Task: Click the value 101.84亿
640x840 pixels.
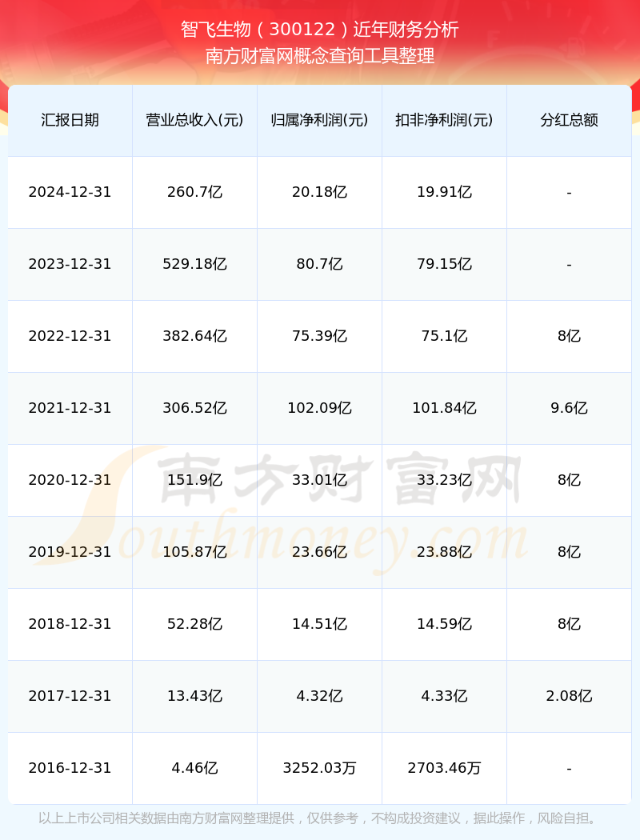Action: pos(445,408)
